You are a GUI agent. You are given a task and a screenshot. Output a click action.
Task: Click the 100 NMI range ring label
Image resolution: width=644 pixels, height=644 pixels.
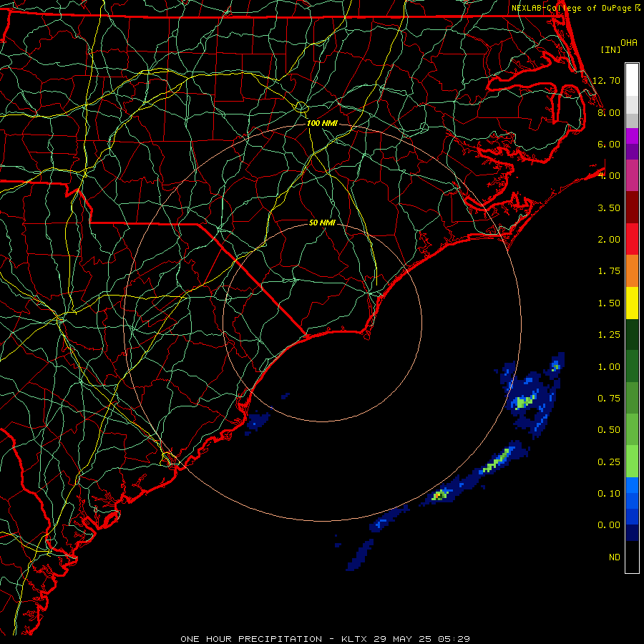(322, 123)
